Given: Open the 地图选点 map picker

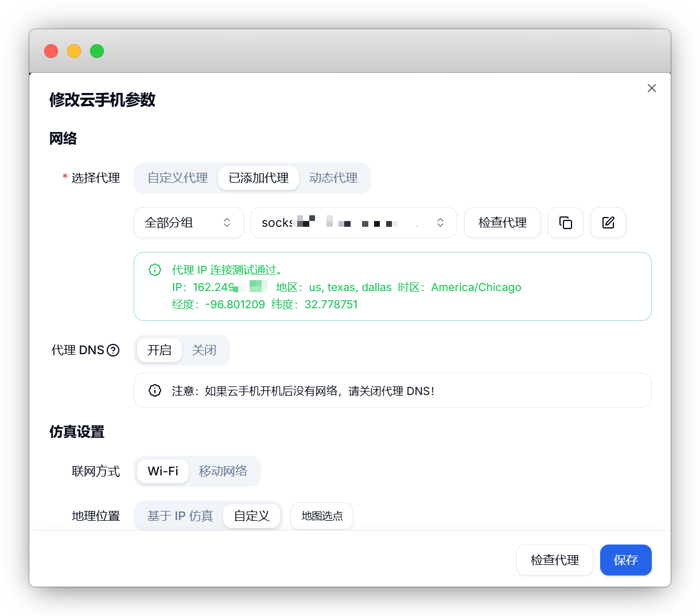Looking at the screenshot, I should 322,516.
